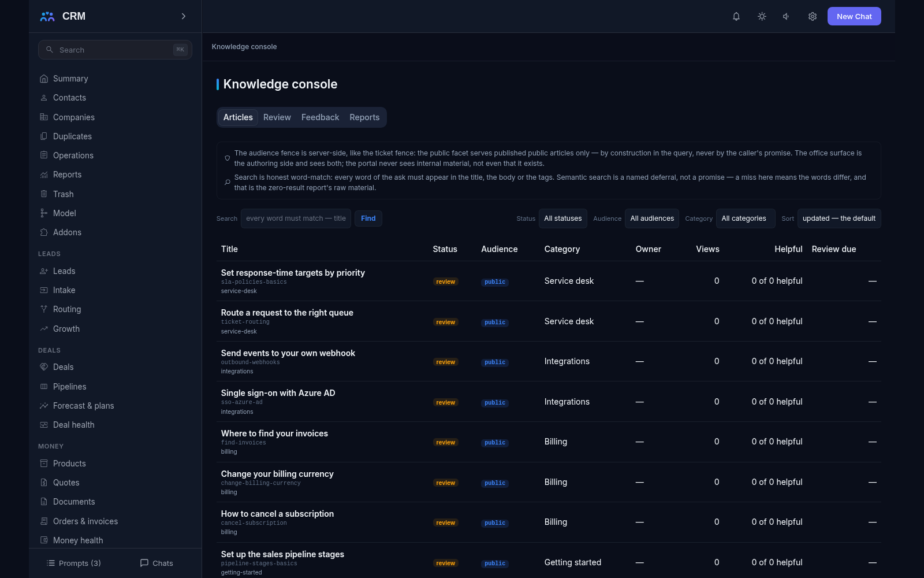Screen dimensions: 924x578
Task: Click the Find button
Action: tap(368, 218)
